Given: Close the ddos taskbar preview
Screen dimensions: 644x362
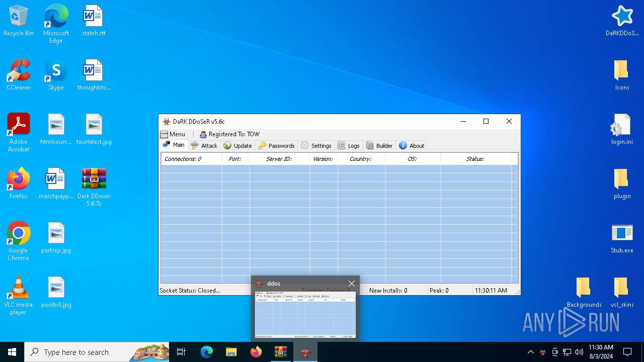Looking at the screenshot, I should (x=352, y=284).
